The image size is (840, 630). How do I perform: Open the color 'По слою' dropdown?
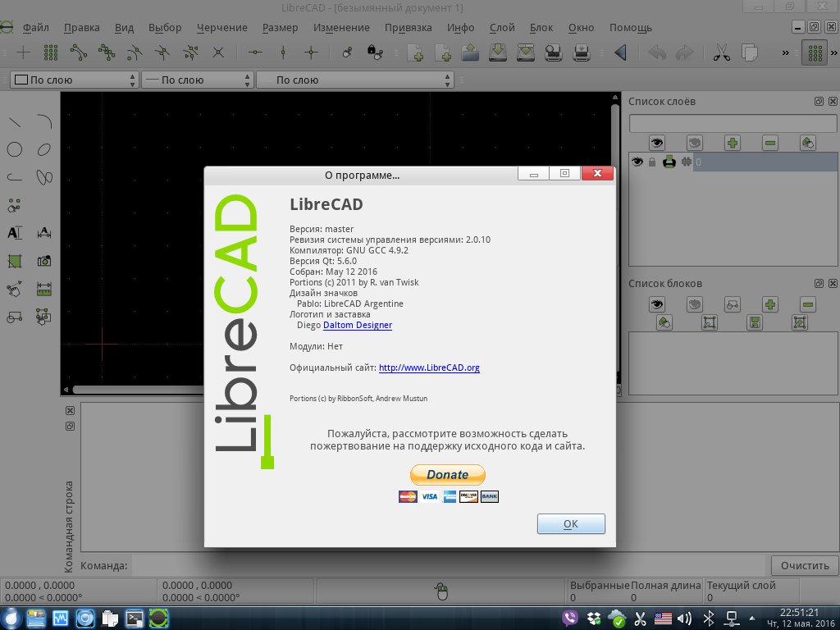click(x=75, y=80)
